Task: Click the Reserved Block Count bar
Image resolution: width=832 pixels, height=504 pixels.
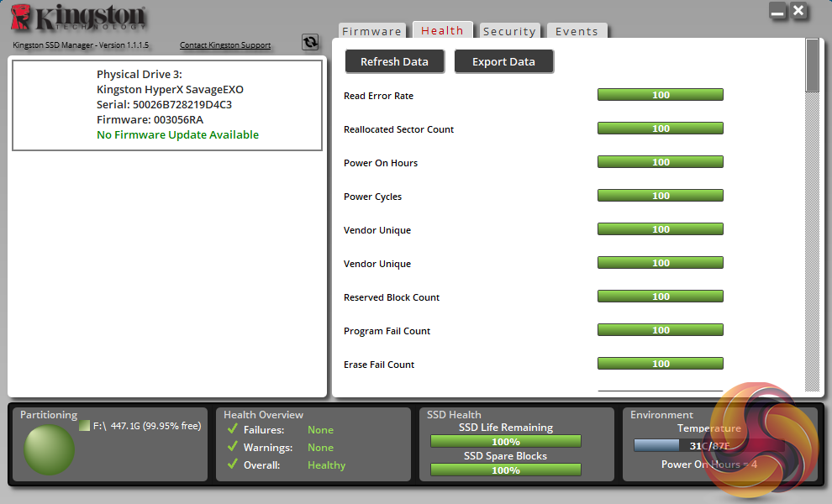Action: click(660, 296)
